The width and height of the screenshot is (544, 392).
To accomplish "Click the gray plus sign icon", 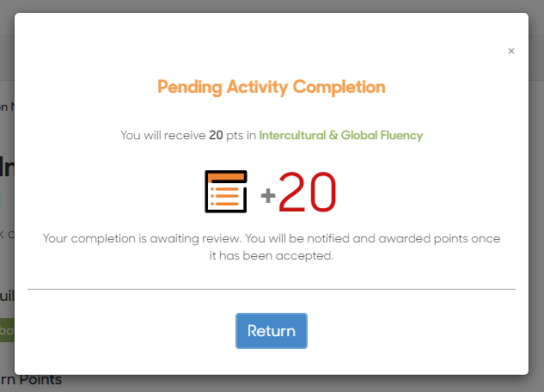I will pos(268,195).
